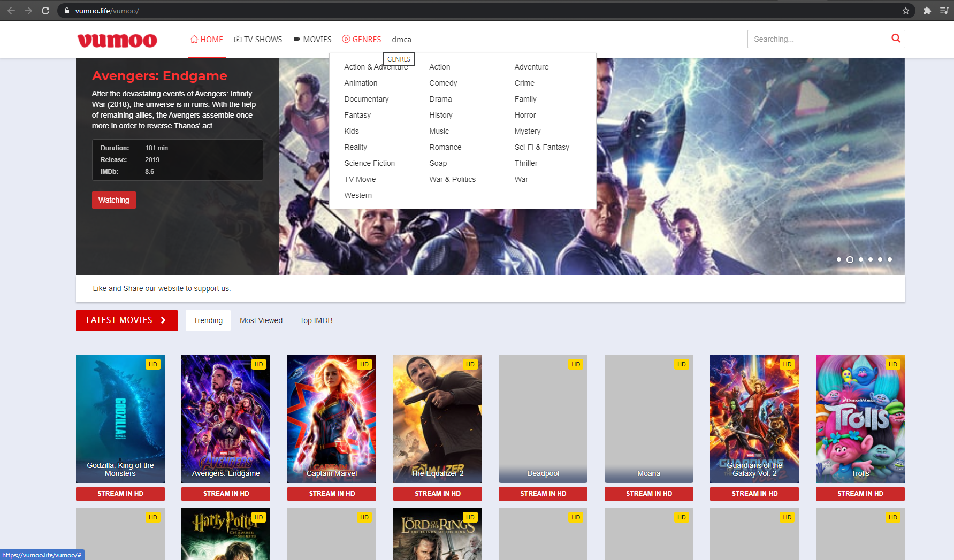
Task: Select the fourth carousel slide dot
Action: (871, 259)
